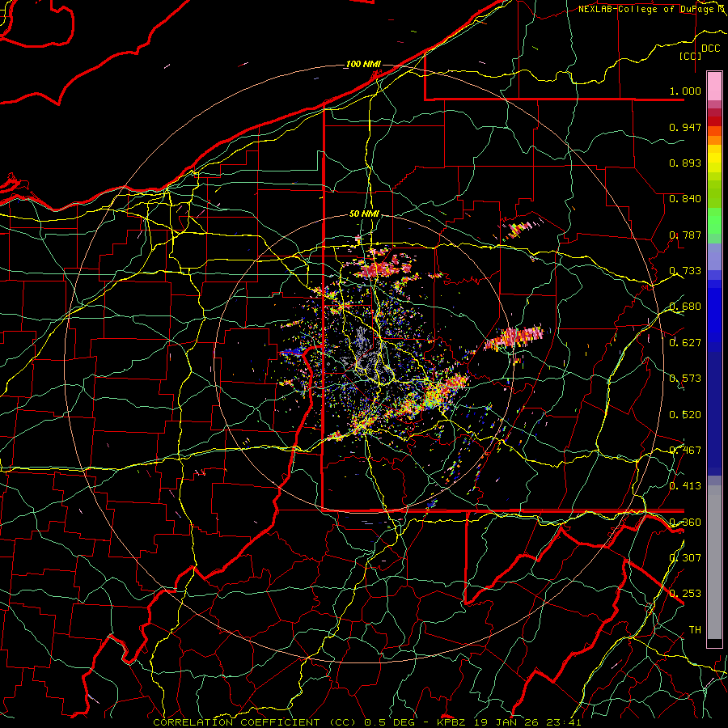The image size is (728, 728).
Task: Click the pink segment of the color bar
Action: coord(714,86)
